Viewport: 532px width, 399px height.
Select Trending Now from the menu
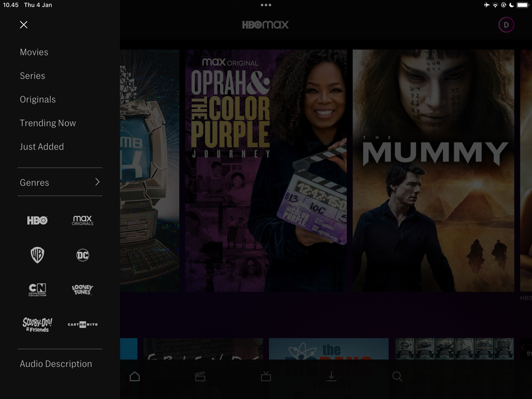coord(48,122)
